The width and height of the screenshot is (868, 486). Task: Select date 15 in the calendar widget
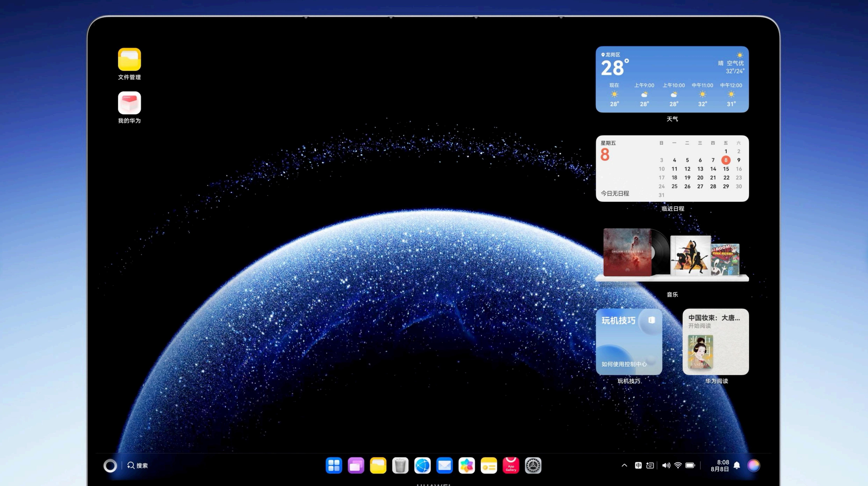(726, 169)
